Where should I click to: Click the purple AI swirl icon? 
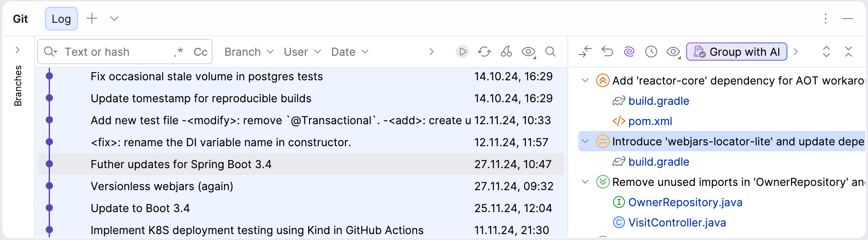[629, 52]
